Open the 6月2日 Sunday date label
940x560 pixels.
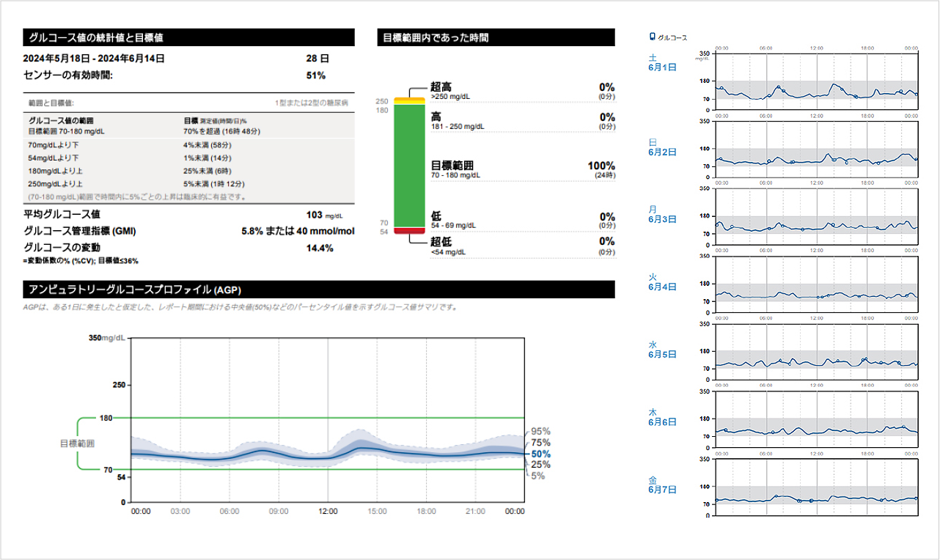662,147
